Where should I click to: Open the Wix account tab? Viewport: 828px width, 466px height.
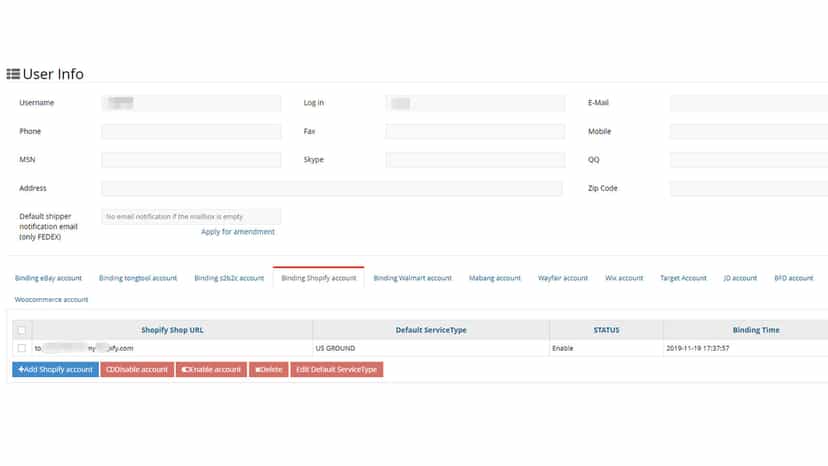pos(624,278)
